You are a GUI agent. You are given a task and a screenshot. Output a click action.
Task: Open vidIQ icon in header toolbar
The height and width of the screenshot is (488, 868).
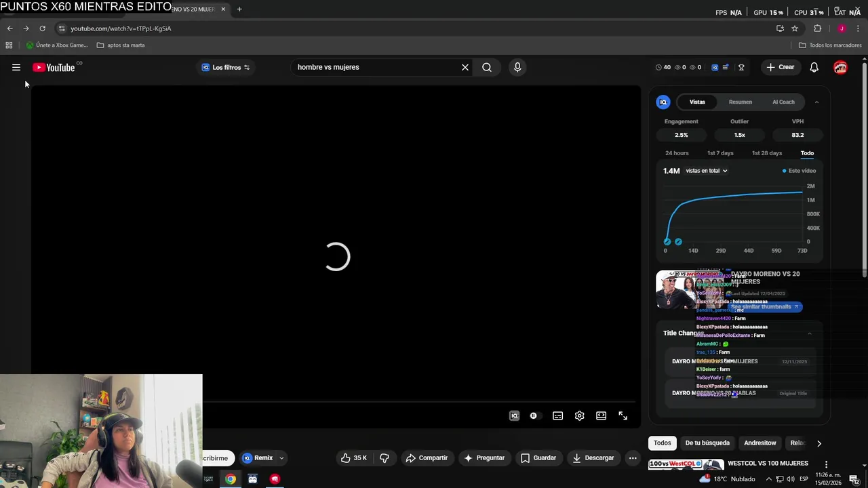pos(715,67)
